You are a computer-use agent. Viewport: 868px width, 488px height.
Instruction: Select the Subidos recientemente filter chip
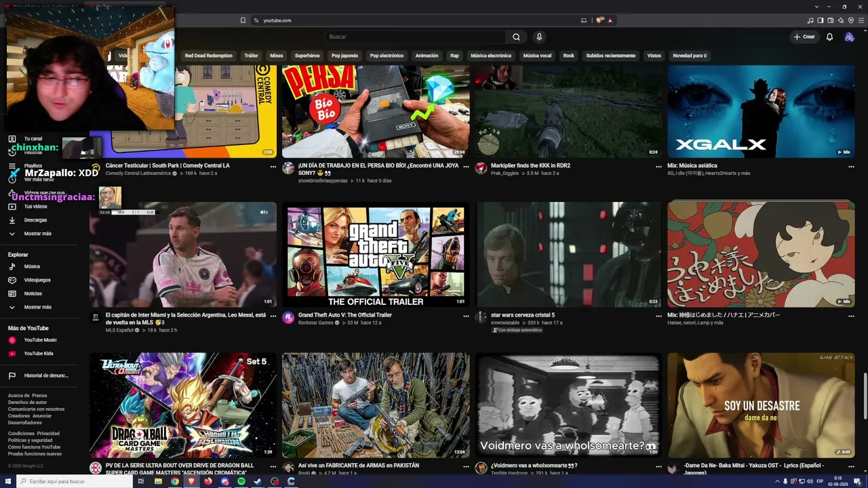(611, 56)
